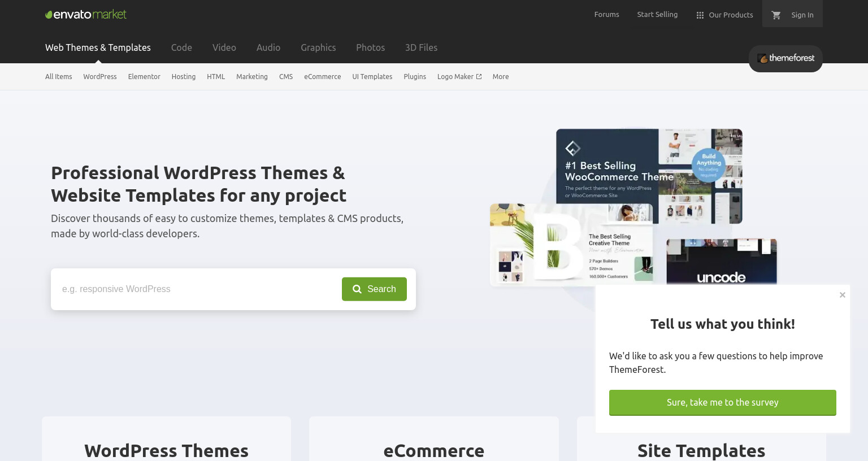
Task: Choose the Elementor subcategory
Action: 144,77
